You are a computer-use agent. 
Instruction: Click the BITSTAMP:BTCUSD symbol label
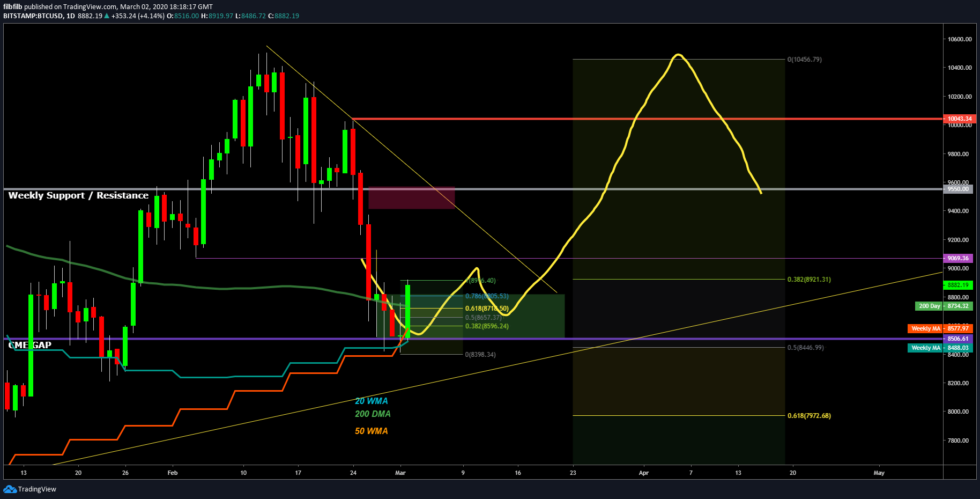tap(33, 16)
